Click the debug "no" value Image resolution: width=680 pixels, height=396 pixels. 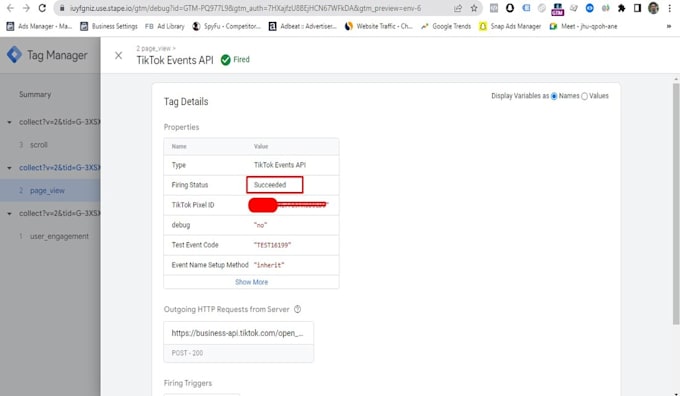coord(260,225)
